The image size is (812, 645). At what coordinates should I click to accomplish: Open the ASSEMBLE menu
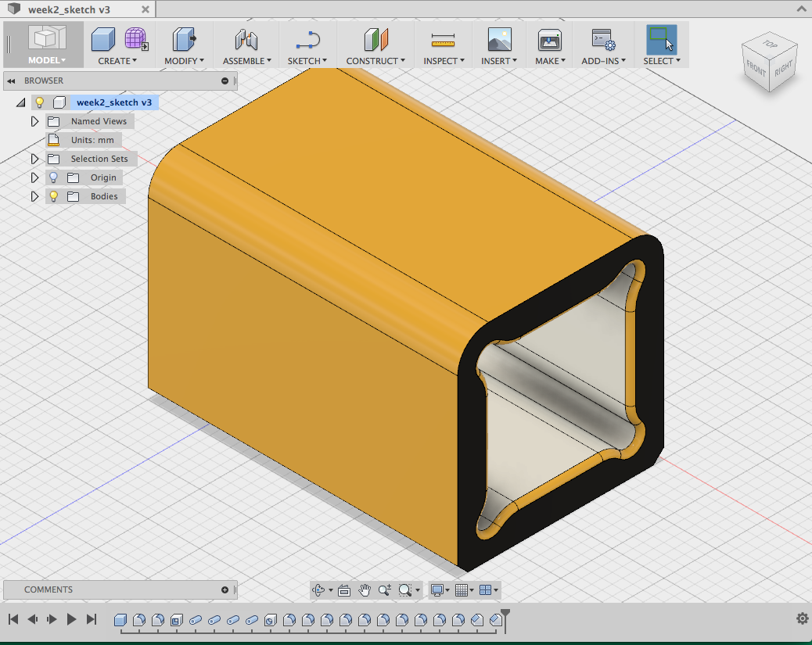(x=247, y=60)
